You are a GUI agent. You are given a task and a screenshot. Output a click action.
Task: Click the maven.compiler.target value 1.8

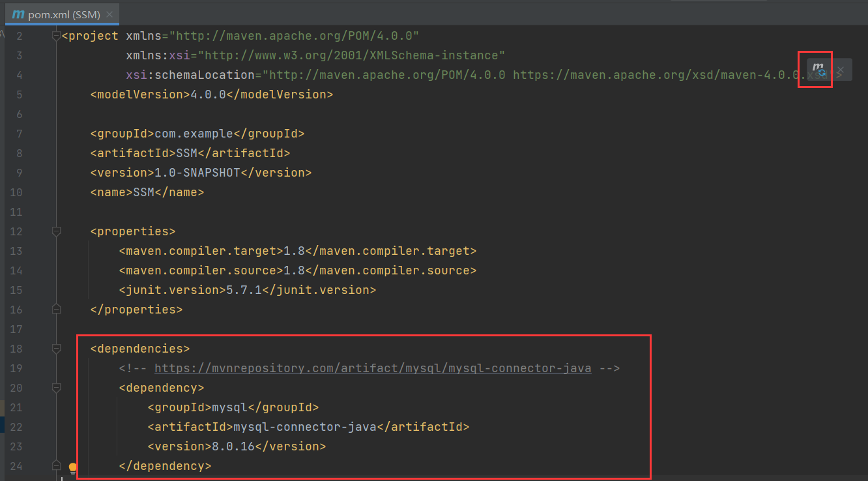tap(294, 251)
